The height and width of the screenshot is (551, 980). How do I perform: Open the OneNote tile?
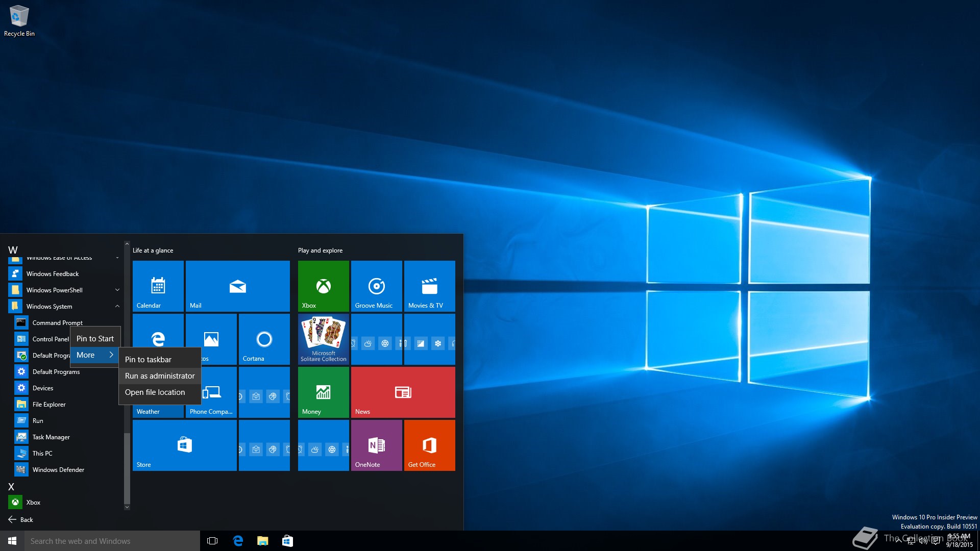[x=377, y=445]
